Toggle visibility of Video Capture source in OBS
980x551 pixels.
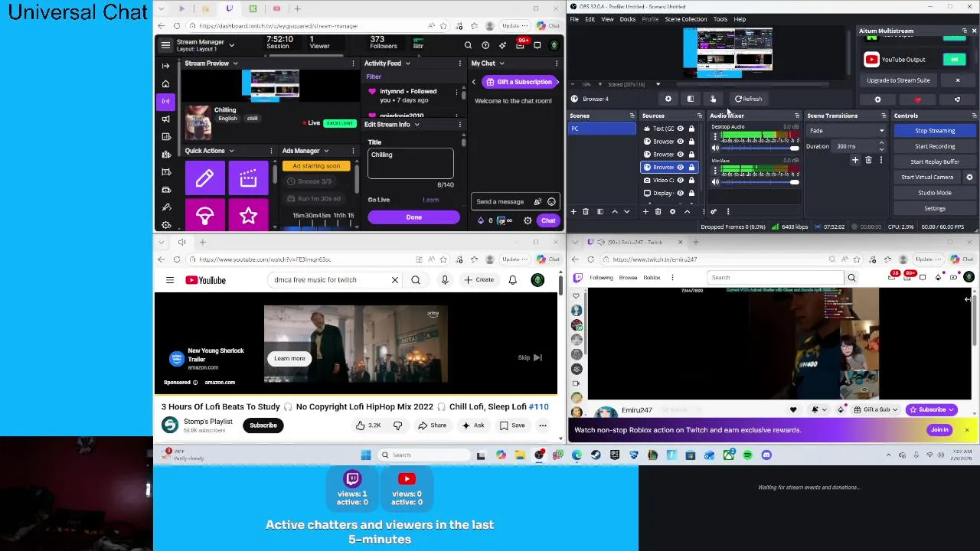(680, 180)
